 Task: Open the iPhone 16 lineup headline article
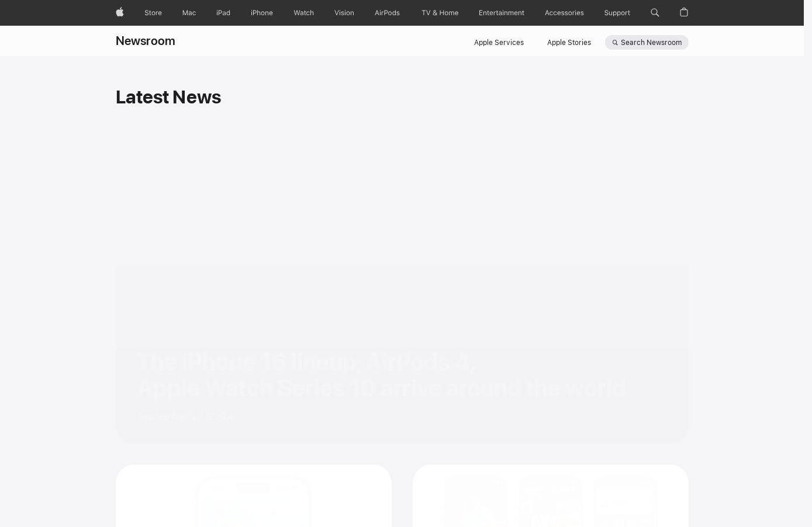[382, 375]
